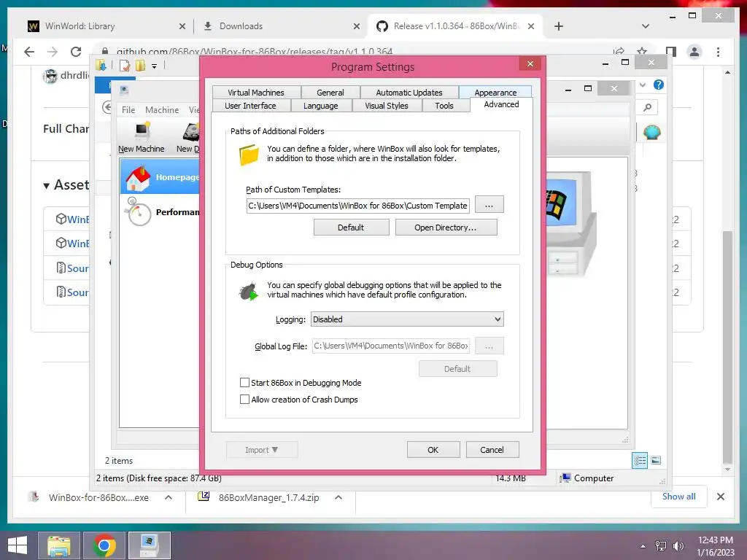This screenshot has width=747, height=560.
Task: Open Chrome tab search chevron
Action: 646,26
